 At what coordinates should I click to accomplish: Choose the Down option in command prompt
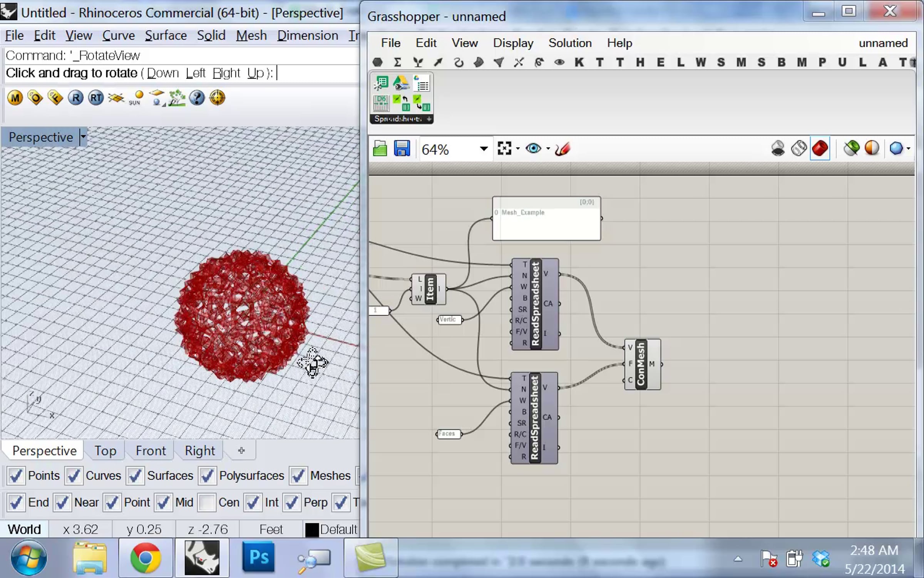162,73
